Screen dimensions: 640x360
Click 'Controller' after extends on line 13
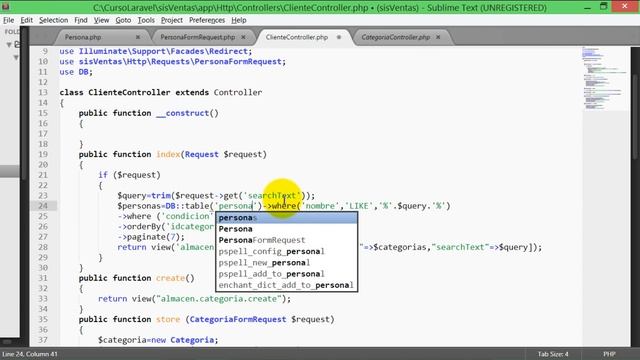(238, 92)
